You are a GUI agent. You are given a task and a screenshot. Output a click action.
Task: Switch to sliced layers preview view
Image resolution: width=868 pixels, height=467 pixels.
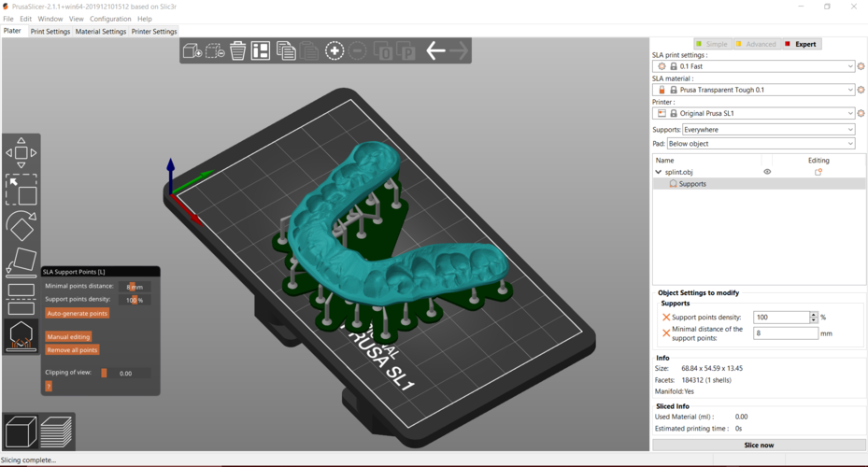point(56,432)
